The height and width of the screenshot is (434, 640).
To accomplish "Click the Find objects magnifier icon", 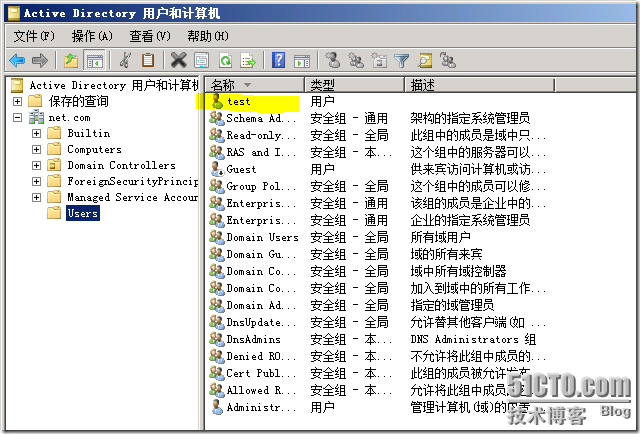I will (425, 60).
